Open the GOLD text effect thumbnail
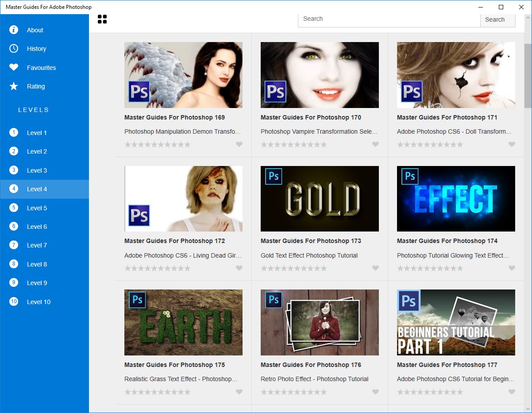This screenshot has width=532, height=413. click(320, 199)
